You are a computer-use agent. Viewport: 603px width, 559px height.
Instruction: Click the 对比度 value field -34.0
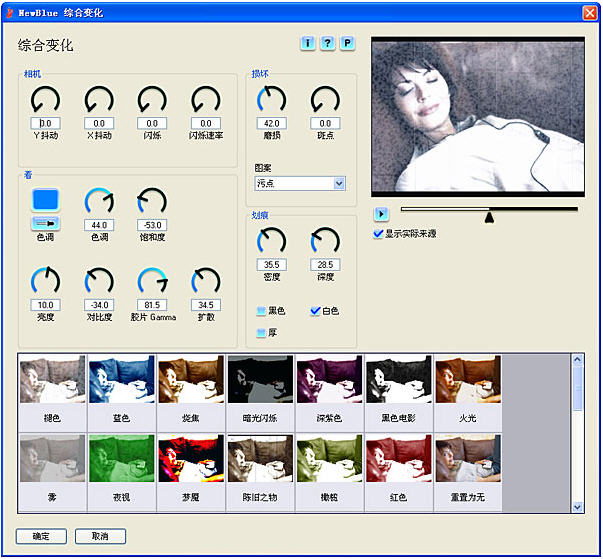pyautogui.click(x=99, y=305)
